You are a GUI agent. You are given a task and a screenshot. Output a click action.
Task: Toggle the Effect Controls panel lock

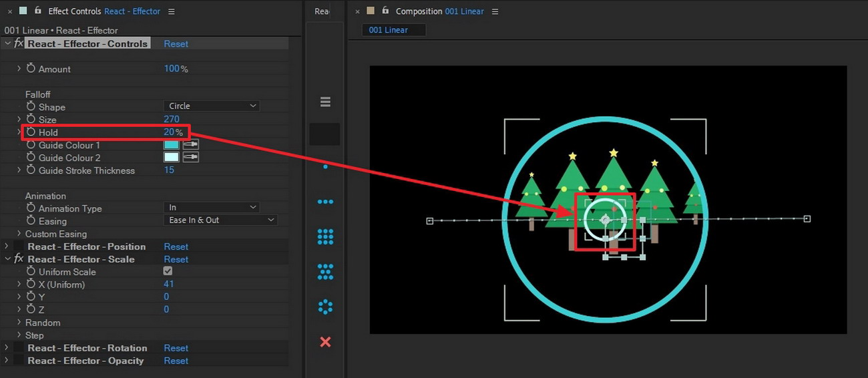click(x=38, y=11)
